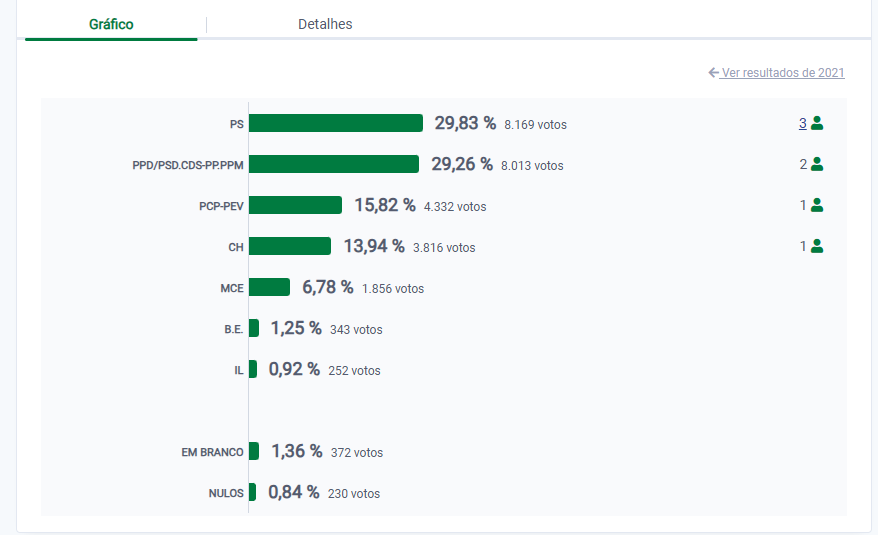Click the PPD/PSD.CDS-PP.PPM green bar
878x535 pixels.
334,164
